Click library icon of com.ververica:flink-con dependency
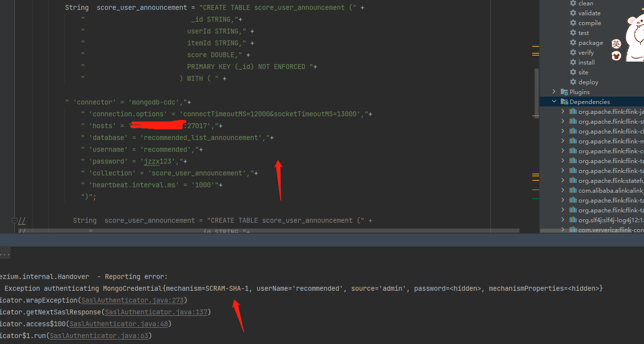This screenshot has height=344, width=644. 573,230
